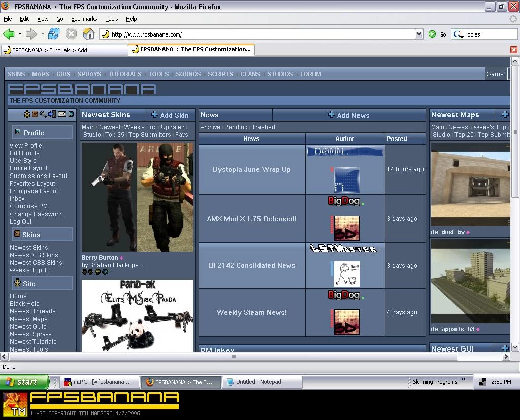
Task: Open the Dystopia June Wrap Up news article
Action: click(x=251, y=169)
